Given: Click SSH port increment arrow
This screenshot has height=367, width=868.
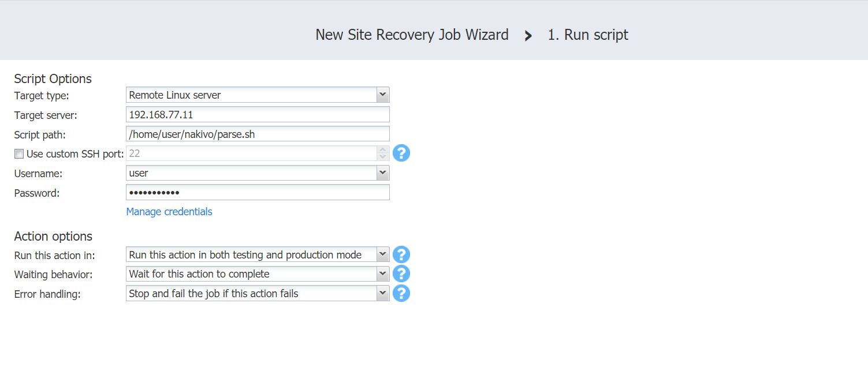Looking at the screenshot, I should click(x=382, y=150).
